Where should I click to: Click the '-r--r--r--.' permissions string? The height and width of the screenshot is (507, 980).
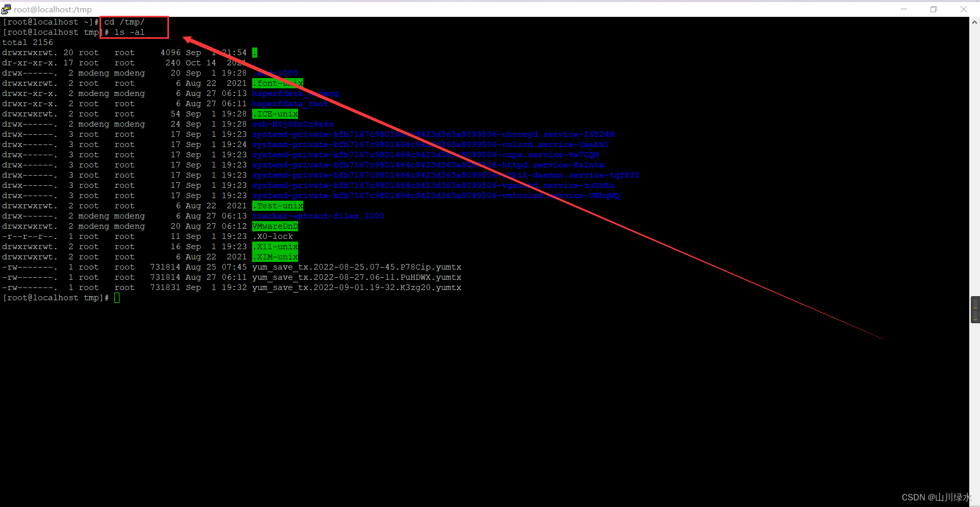(x=30, y=236)
